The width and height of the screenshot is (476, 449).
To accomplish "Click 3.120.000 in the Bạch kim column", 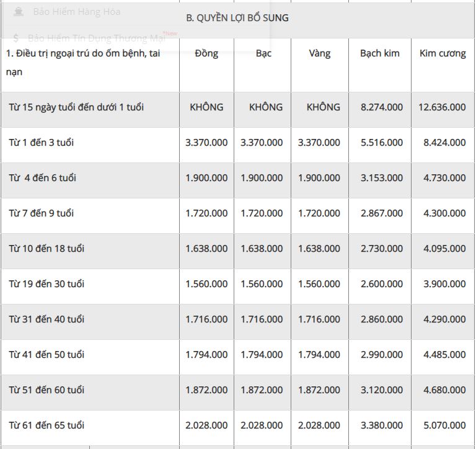I will click(382, 390).
